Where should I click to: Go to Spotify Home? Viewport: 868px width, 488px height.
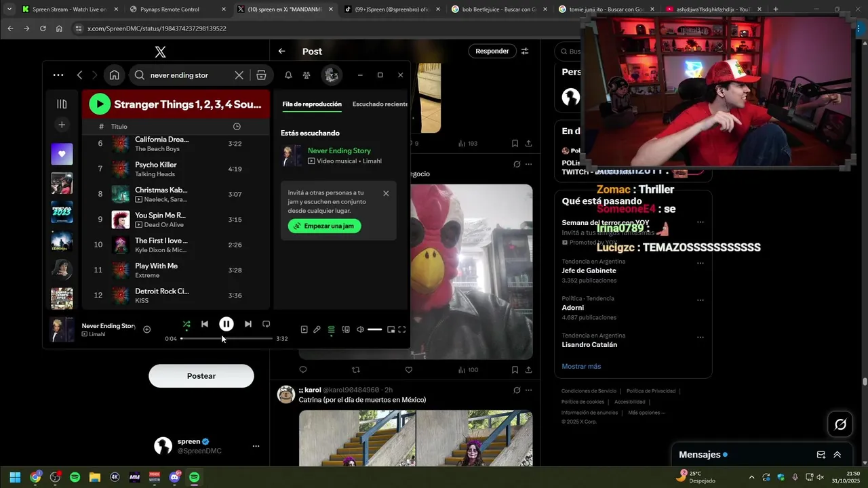115,75
